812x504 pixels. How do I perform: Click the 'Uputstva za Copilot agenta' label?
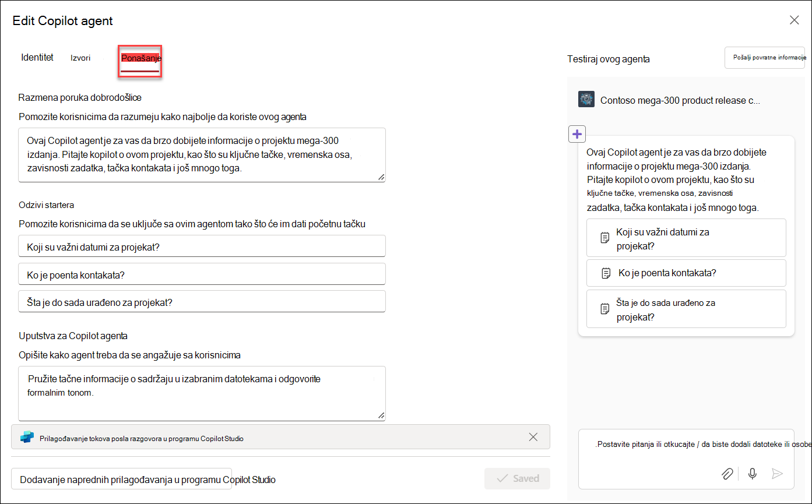[73, 336]
